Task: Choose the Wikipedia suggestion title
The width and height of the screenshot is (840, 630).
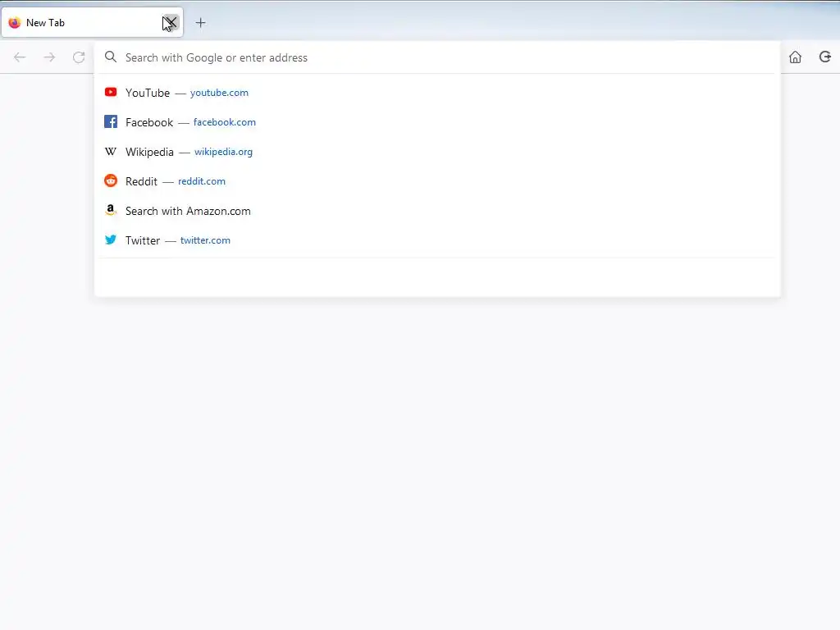Action: tap(149, 152)
